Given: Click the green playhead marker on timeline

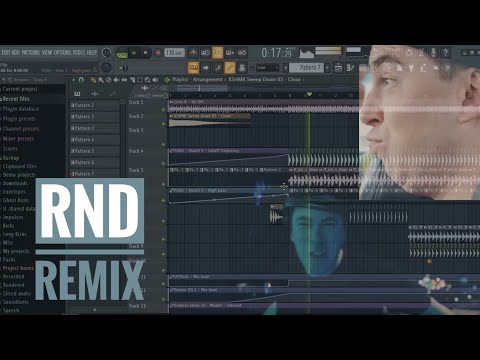Looking at the screenshot, I should click(309, 95).
